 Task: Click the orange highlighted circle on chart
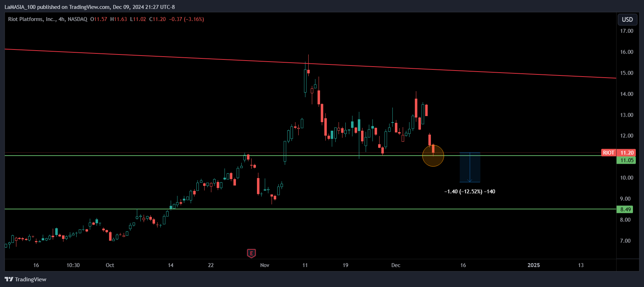coord(433,156)
